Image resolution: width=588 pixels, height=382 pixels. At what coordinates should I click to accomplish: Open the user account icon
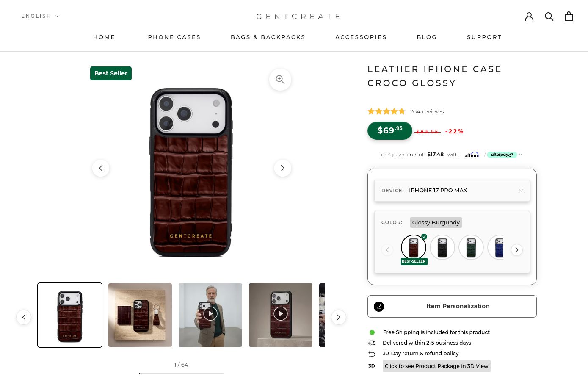pyautogui.click(x=529, y=17)
